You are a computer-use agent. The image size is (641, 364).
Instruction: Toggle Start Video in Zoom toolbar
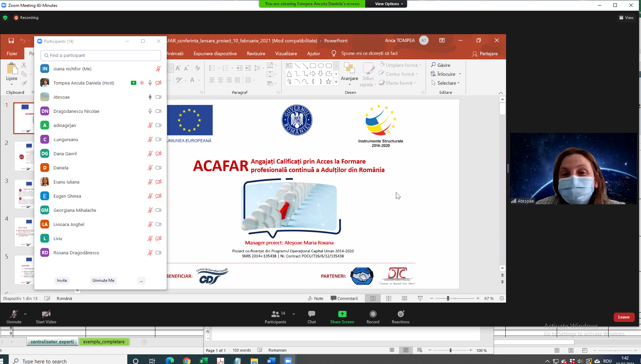coord(46,316)
